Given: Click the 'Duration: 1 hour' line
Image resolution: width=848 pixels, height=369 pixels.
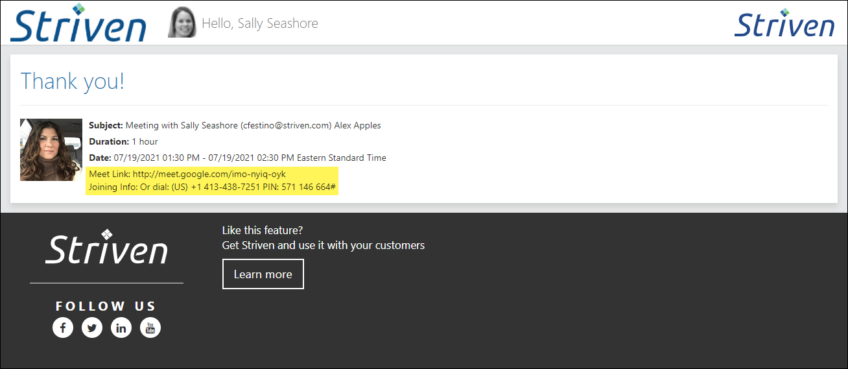Looking at the screenshot, I should point(123,142).
